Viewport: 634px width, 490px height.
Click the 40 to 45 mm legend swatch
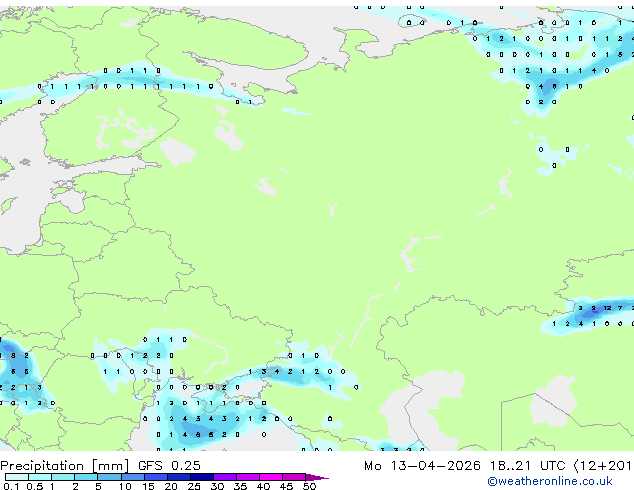point(271,477)
